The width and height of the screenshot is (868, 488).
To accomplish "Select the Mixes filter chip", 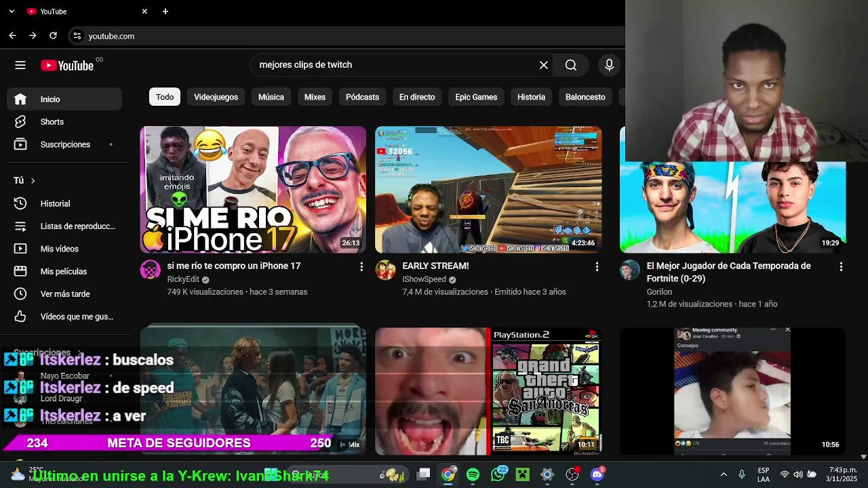I will pyautogui.click(x=315, y=97).
